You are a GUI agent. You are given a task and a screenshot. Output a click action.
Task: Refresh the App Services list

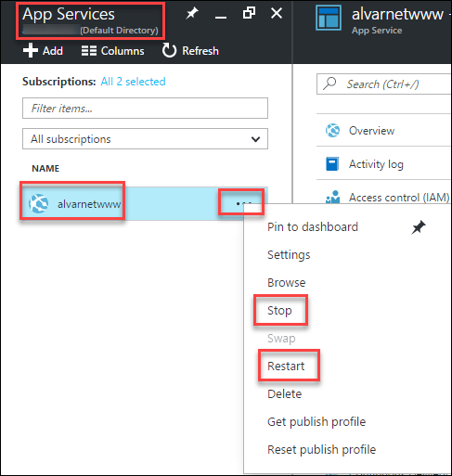[x=190, y=51]
